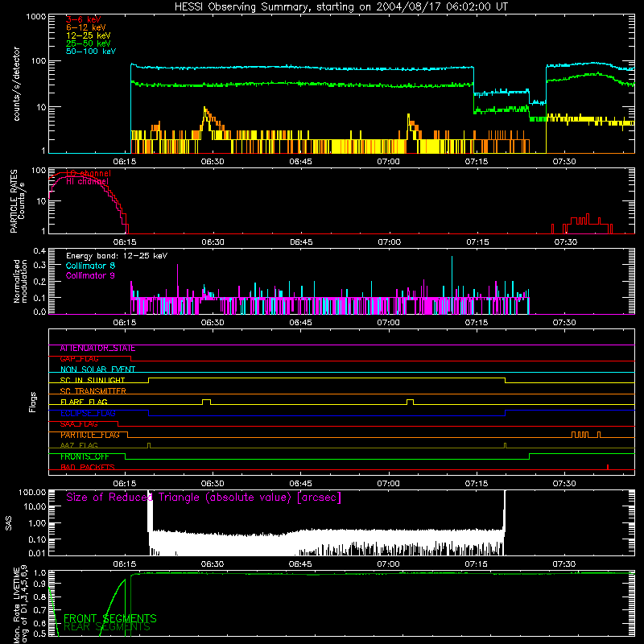Click the 07:15 tick label under particle rates plot
The height and width of the screenshot is (644, 644).
click(x=477, y=242)
